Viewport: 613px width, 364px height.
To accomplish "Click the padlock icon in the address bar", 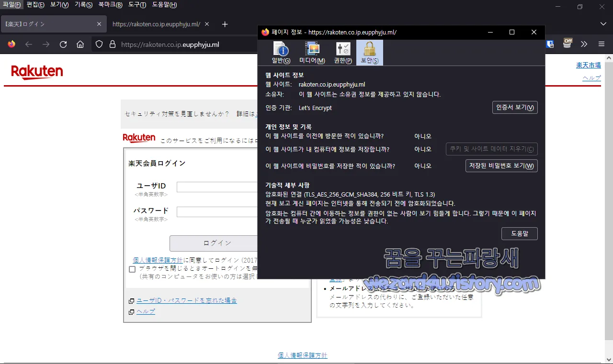I will tap(111, 44).
